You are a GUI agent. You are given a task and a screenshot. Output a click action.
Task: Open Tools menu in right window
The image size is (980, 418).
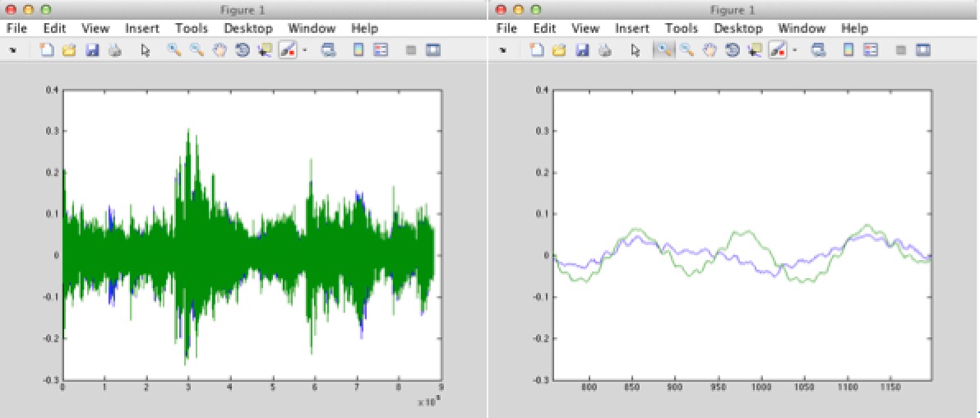click(x=682, y=29)
